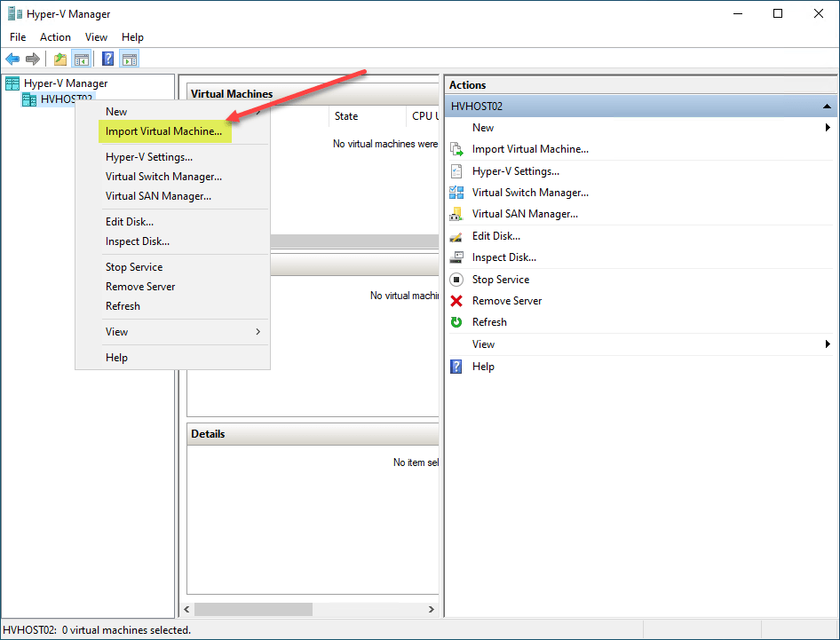Click the Stop Service icon in Actions
The width and height of the screenshot is (840, 640).
pos(456,280)
